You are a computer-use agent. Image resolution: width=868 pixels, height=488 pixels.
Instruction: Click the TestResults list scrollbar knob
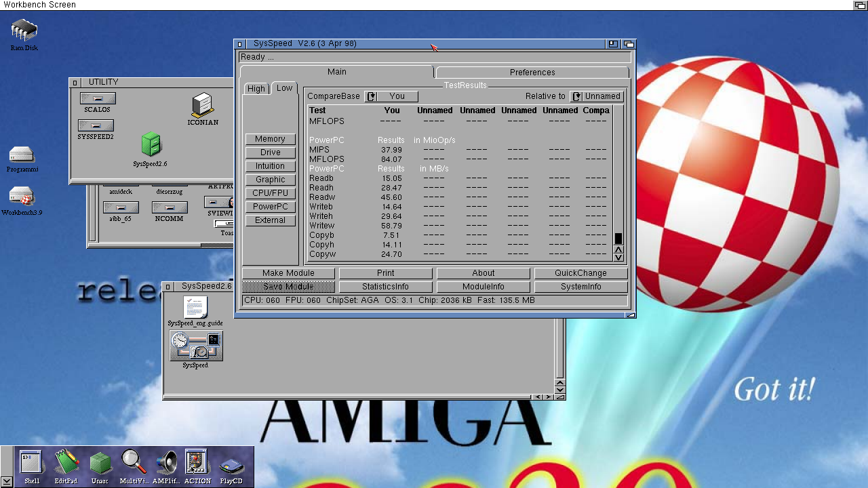point(618,239)
